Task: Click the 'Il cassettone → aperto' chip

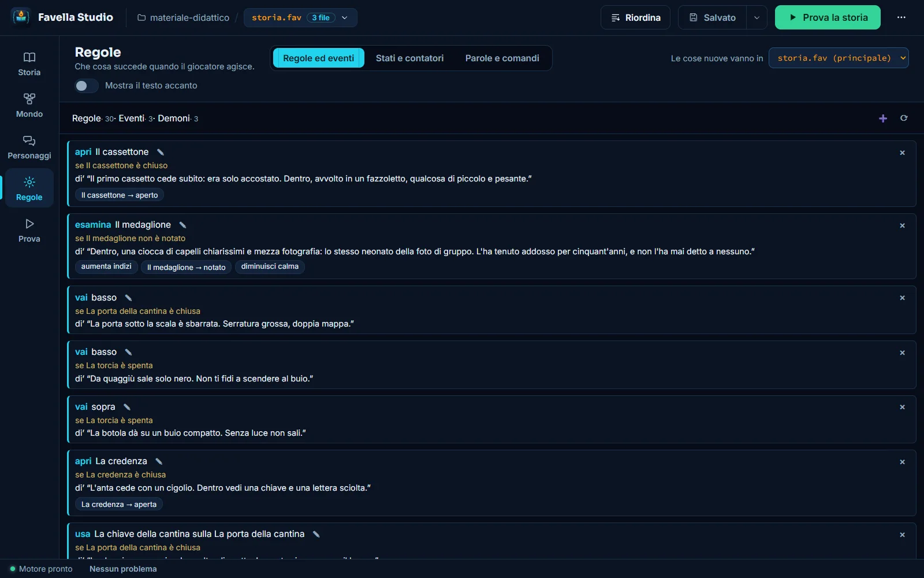Action: pyautogui.click(x=120, y=195)
